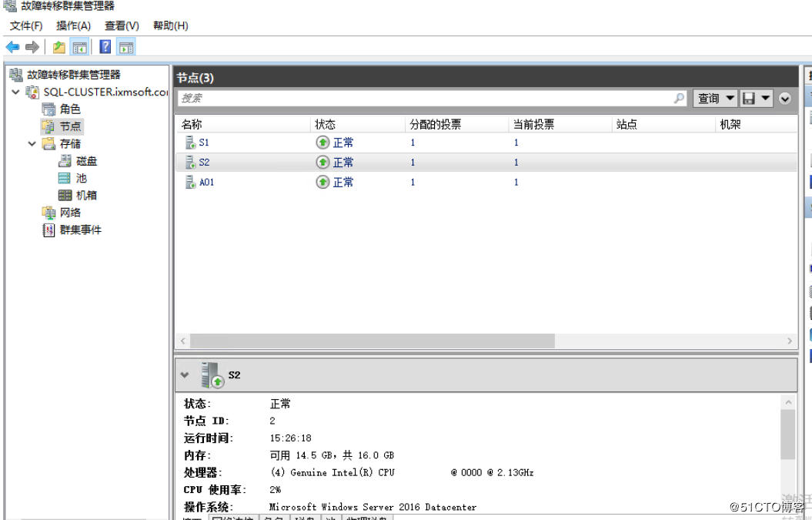Click the node list scroll-right arrow

789,341
